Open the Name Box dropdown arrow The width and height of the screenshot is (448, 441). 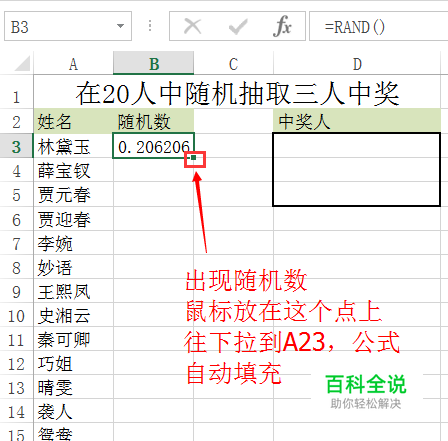(x=120, y=26)
